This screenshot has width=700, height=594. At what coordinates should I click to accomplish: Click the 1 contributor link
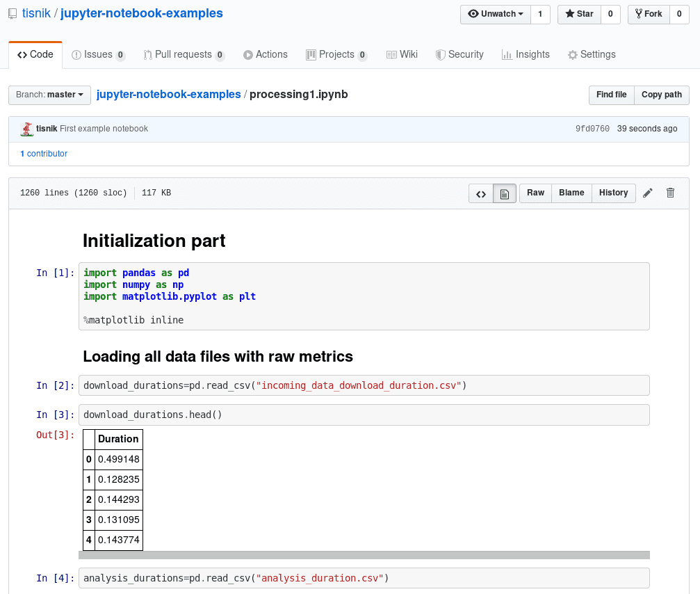point(44,154)
